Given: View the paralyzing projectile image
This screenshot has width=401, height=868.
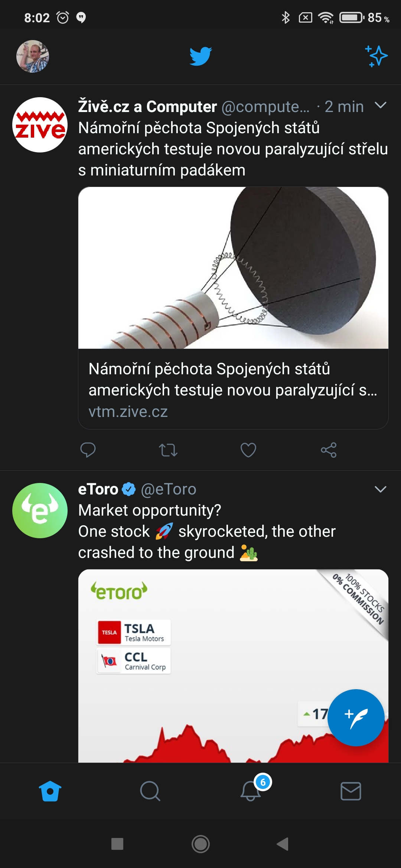Looking at the screenshot, I should pyautogui.click(x=233, y=268).
